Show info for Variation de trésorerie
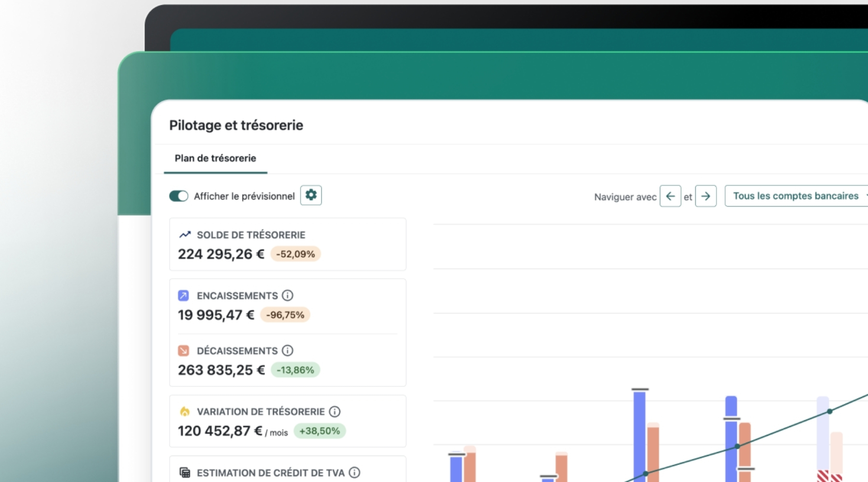The image size is (868, 482). coord(335,412)
